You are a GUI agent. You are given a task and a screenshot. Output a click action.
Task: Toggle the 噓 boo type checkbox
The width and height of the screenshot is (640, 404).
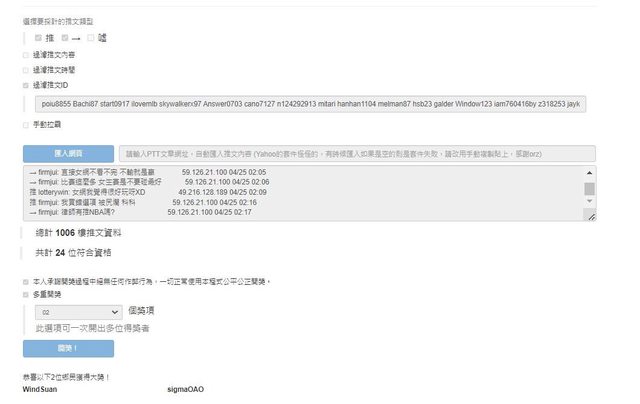[x=91, y=38]
